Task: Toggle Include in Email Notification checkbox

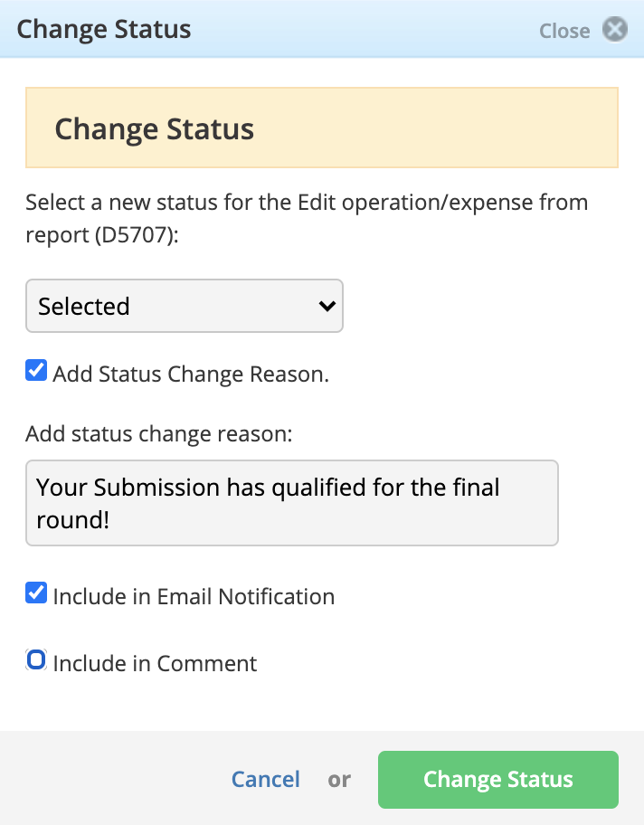Action: 36,593
